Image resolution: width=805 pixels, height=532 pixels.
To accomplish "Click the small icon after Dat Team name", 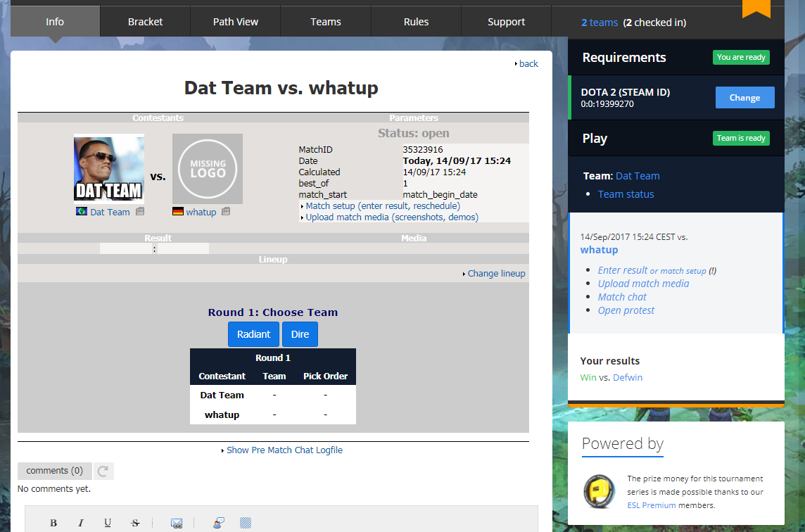I will (139, 211).
